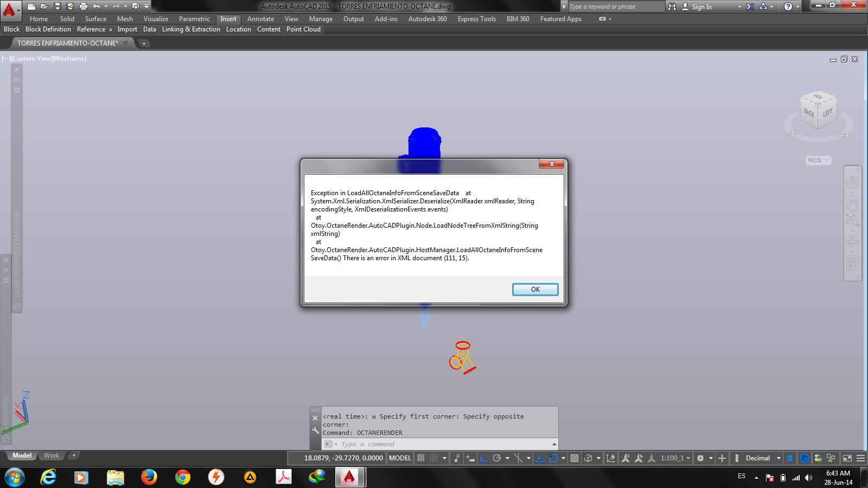Click the Quick Properties icon in status bar
Image resolution: width=868 pixels, height=488 pixels.
click(790, 458)
